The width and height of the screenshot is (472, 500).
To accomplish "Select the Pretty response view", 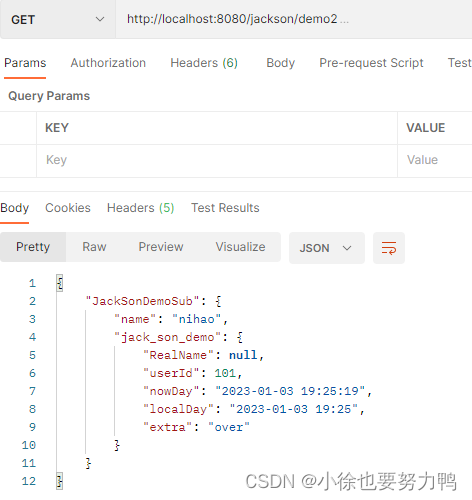I will 33,247.
